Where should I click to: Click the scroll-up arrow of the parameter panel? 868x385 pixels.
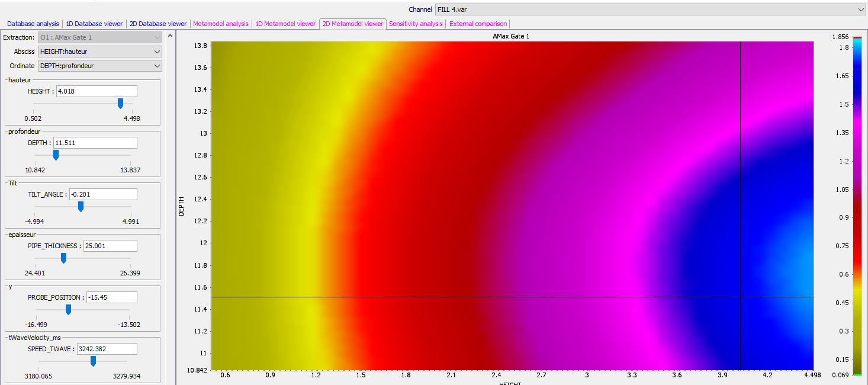point(170,36)
